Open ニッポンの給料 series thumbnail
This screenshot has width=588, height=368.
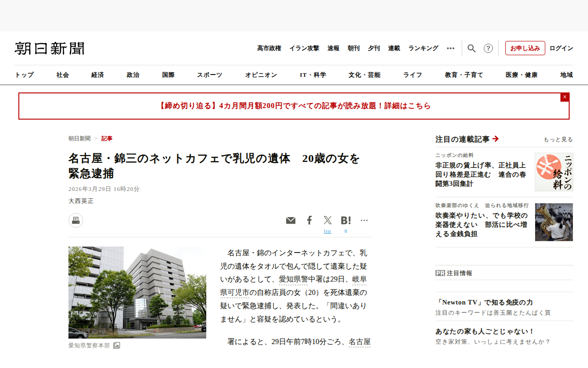(x=554, y=172)
